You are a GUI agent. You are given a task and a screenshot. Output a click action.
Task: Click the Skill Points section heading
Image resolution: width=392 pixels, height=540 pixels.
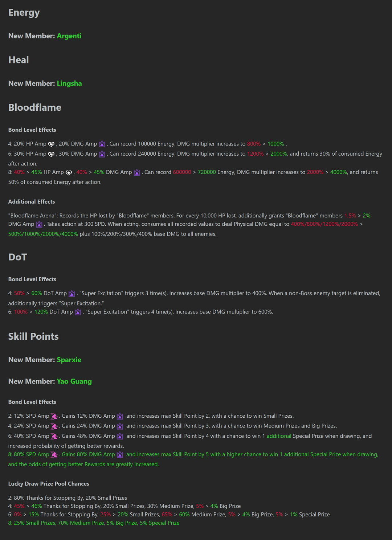click(33, 336)
